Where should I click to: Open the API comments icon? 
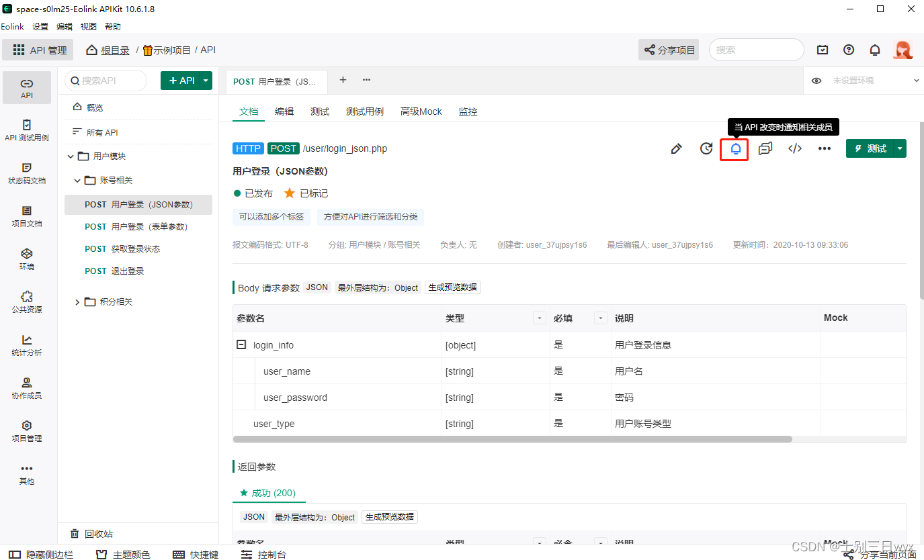pyautogui.click(x=765, y=148)
